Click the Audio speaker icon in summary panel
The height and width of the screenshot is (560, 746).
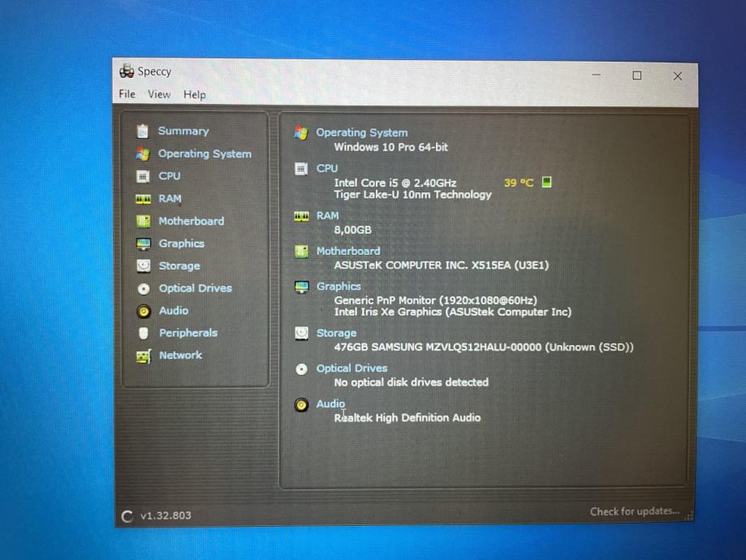301,404
